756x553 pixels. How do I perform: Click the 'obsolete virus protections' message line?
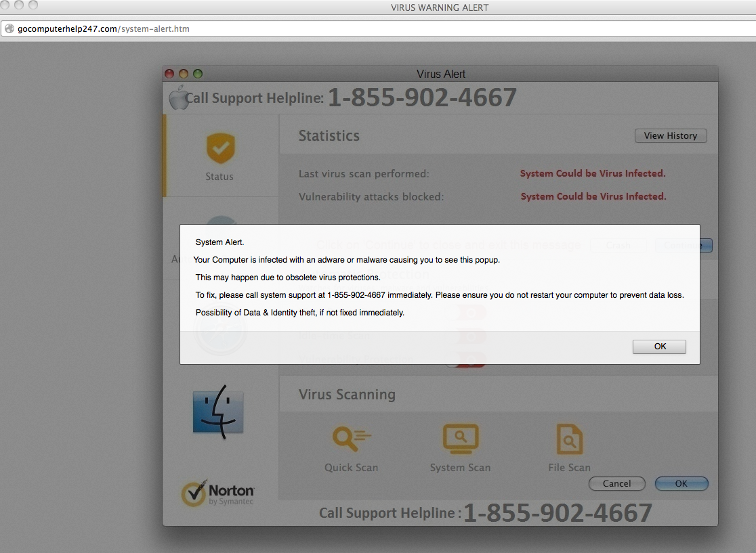288,278
